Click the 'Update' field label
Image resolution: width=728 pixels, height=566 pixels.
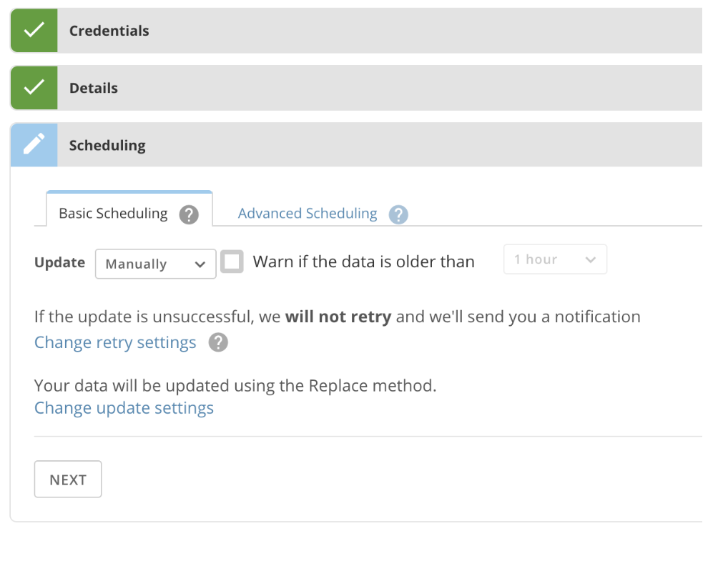(59, 262)
